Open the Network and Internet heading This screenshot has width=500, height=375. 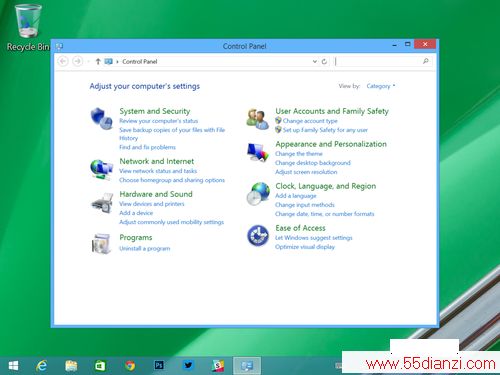pyautogui.click(x=157, y=161)
